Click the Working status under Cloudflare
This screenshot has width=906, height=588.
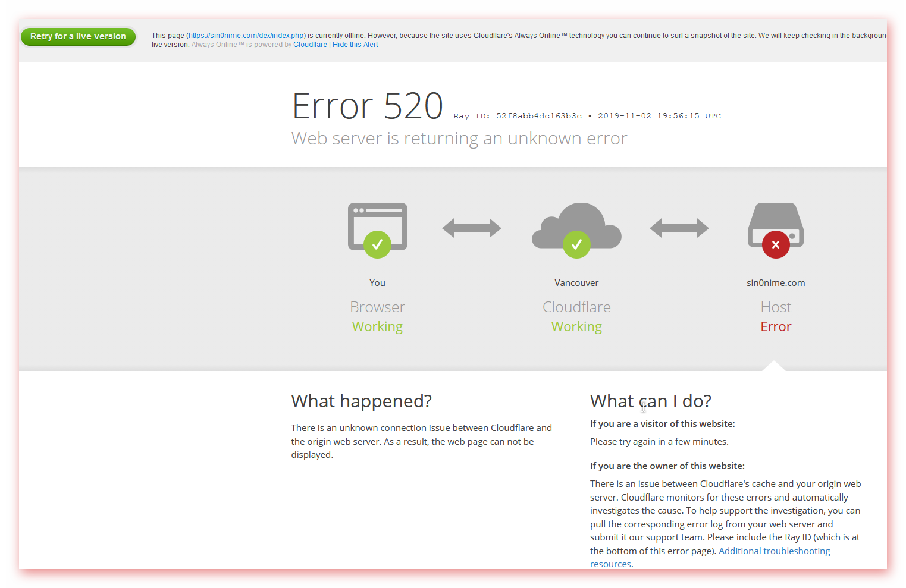pos(576,327)
